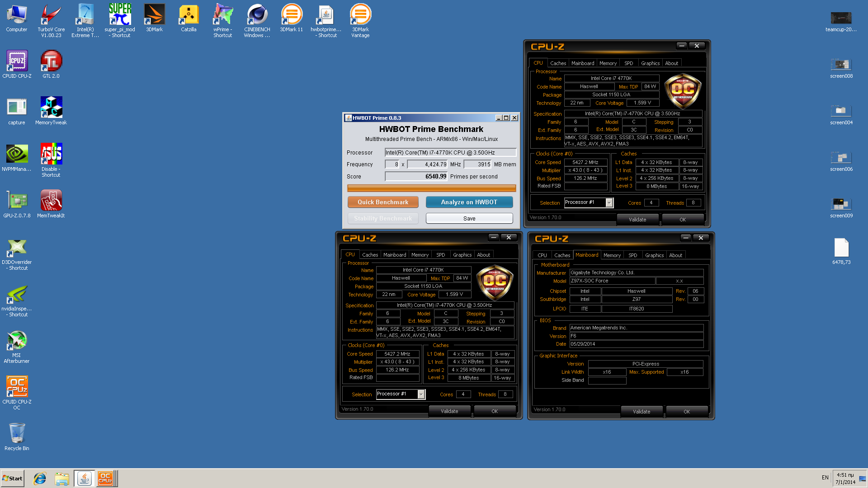Viewport: 868px width, 488px height.
Task: Open Memory tab in bottom-left CPU-Z window
Action: click(420, 255)
